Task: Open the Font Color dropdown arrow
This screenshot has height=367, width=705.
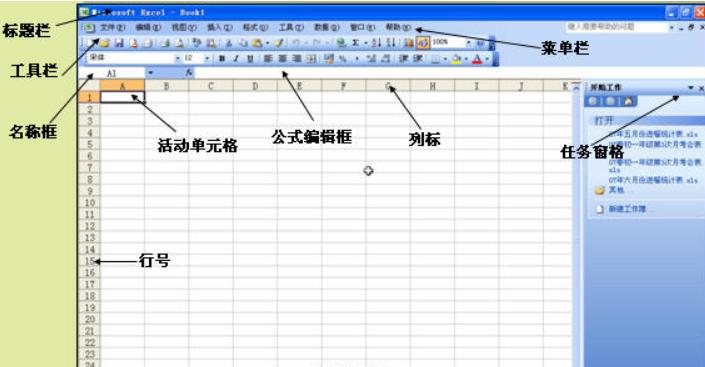Action: (487, 59)
